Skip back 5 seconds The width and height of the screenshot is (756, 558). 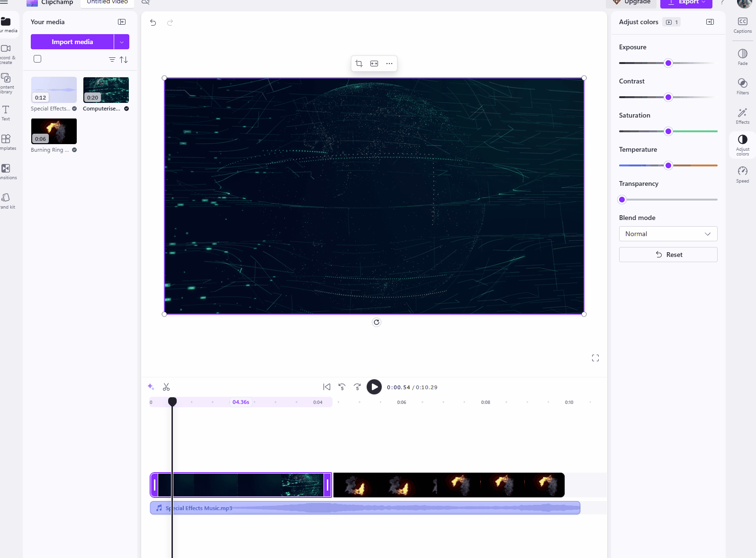point(342,387)
